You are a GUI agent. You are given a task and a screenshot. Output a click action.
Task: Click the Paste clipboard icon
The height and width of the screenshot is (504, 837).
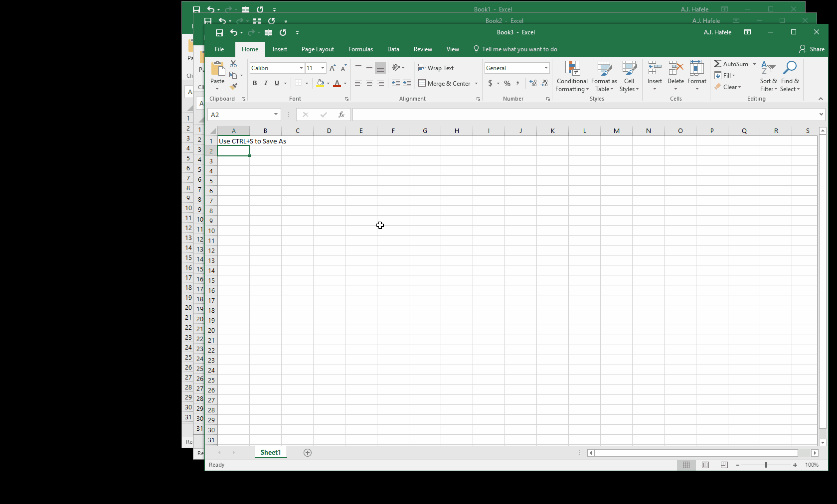coord(217,69)
